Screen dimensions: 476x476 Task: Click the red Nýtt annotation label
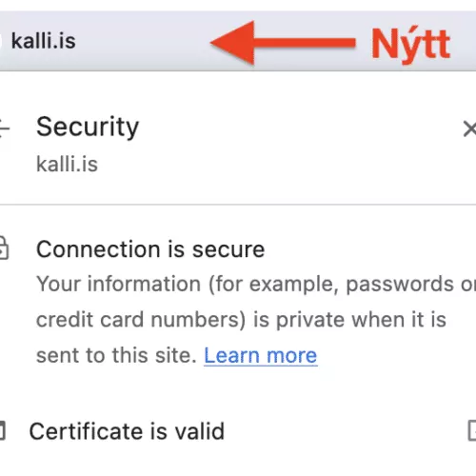(411, 45)
